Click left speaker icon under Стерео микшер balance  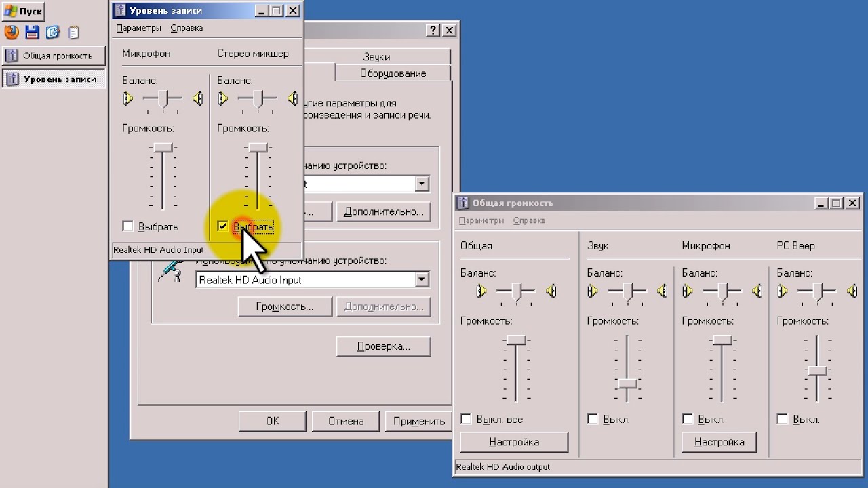[x=222, y=99]
